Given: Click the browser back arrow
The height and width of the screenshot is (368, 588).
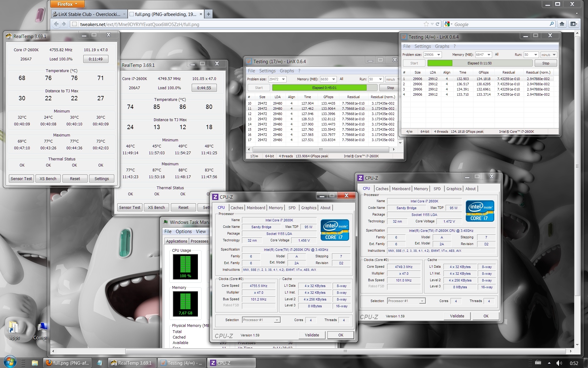Looking at the screenshot, I should click(56, 24).
